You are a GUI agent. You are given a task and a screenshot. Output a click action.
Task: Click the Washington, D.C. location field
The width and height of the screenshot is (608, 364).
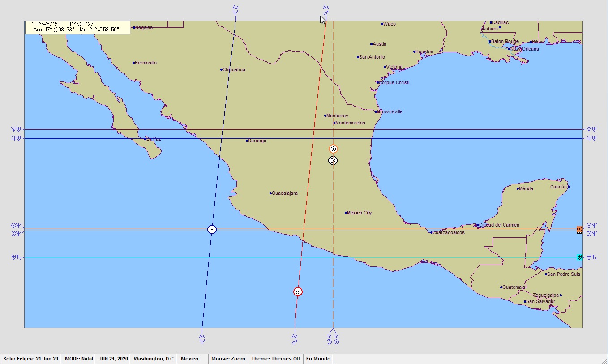click(x=154, y=359)
